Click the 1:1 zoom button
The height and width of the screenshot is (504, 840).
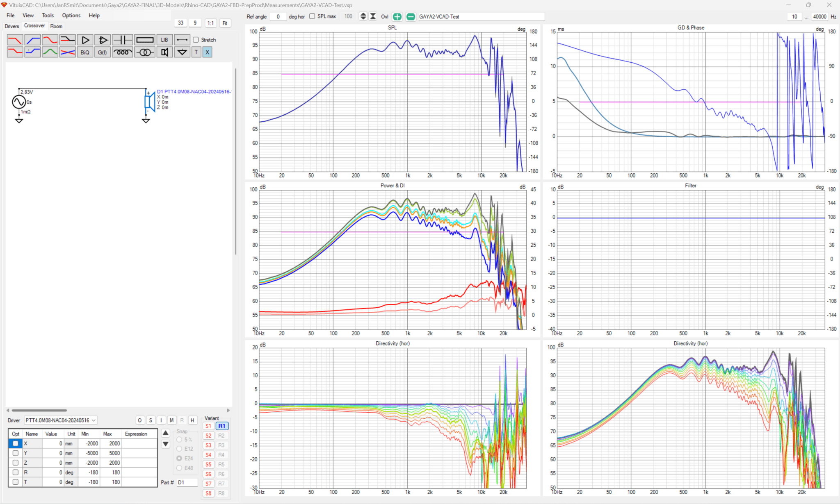[210, 23]
